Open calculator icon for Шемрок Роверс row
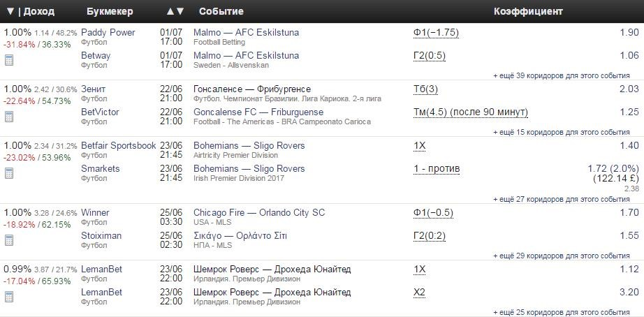The image size is (644, 317). point(9,297)
